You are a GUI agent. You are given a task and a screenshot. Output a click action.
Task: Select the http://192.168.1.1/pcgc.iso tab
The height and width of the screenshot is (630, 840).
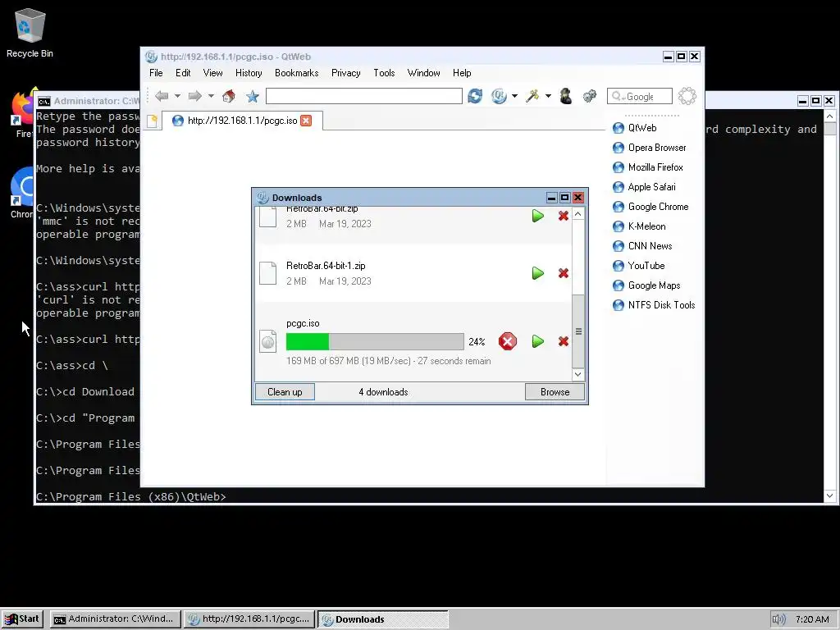pos(242,121)
